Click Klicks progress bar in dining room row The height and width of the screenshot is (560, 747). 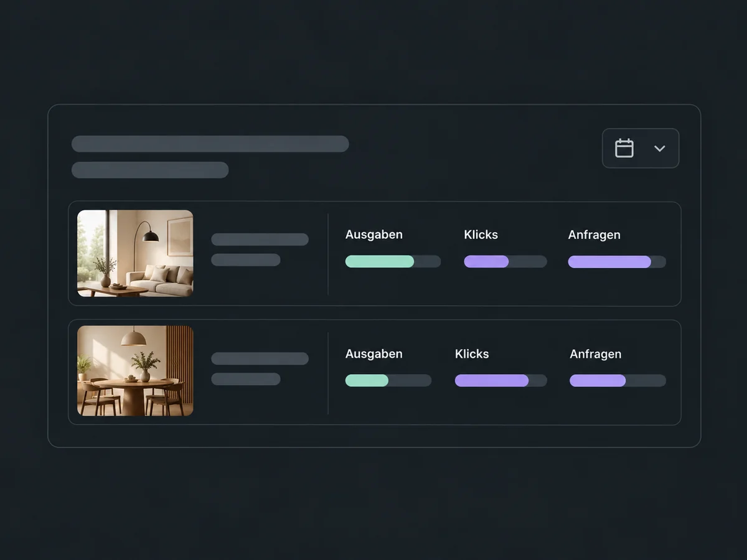(x=501, y=380)
